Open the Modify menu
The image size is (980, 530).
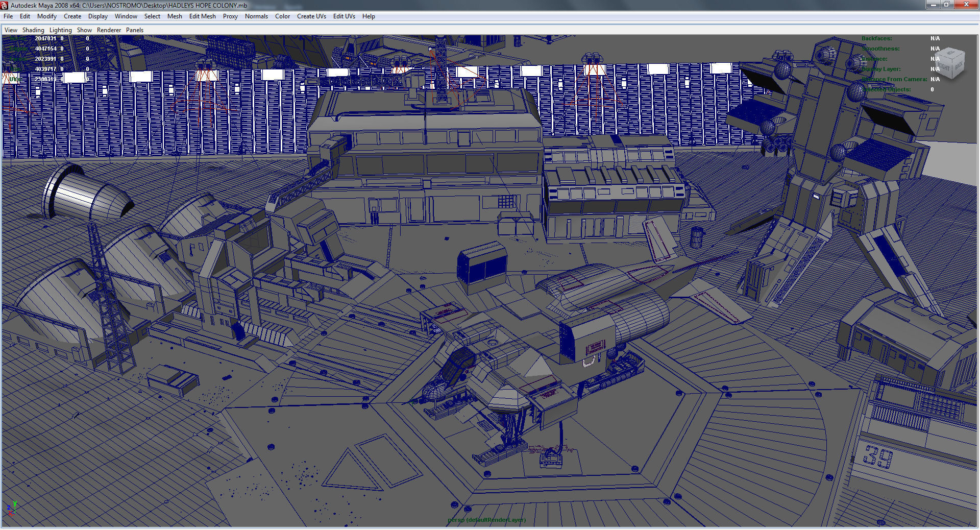click(x=47, y=16)
